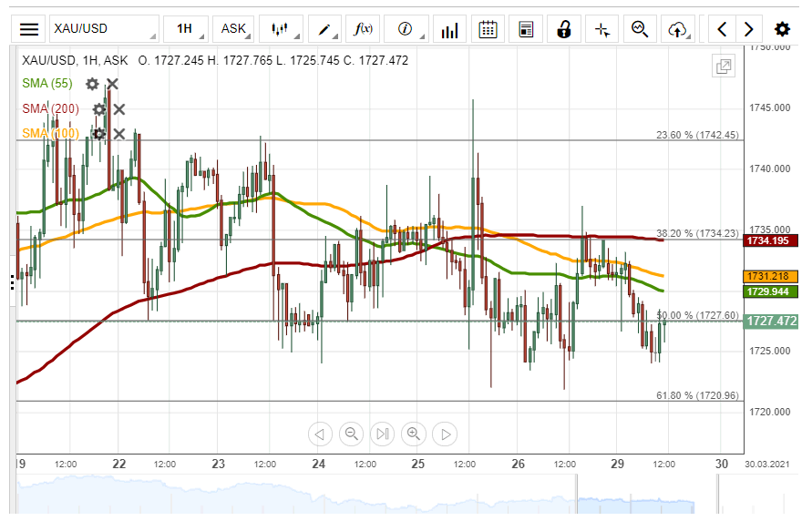Open SMA (55) indicator settings gear
This screenshot has width=812, height=521.
pyautogui.click(x=92, y=85)
